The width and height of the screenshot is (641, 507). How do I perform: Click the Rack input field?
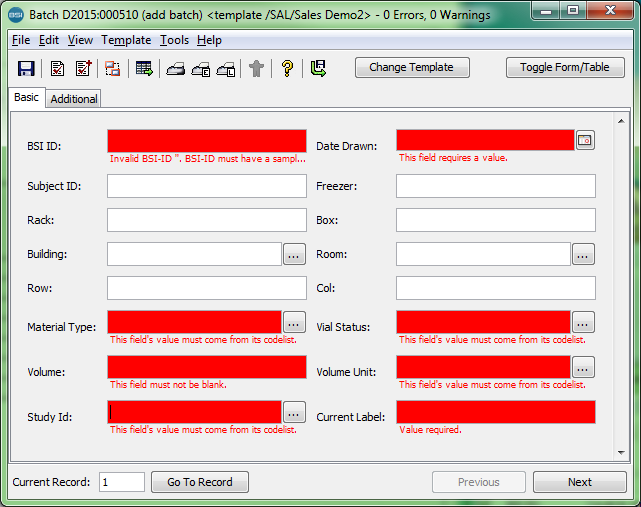coord(207,220)
